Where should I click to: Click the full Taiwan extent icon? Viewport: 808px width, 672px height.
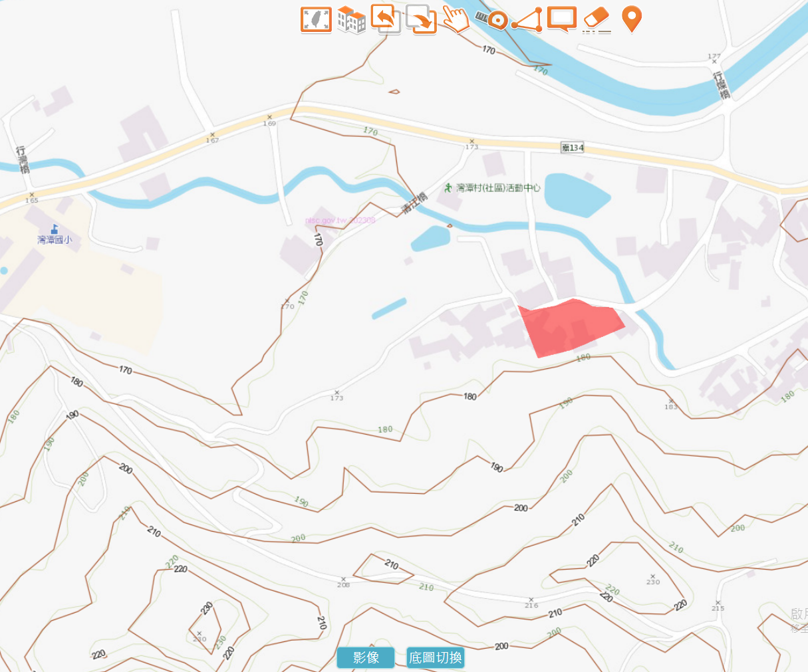click(316, 20)
